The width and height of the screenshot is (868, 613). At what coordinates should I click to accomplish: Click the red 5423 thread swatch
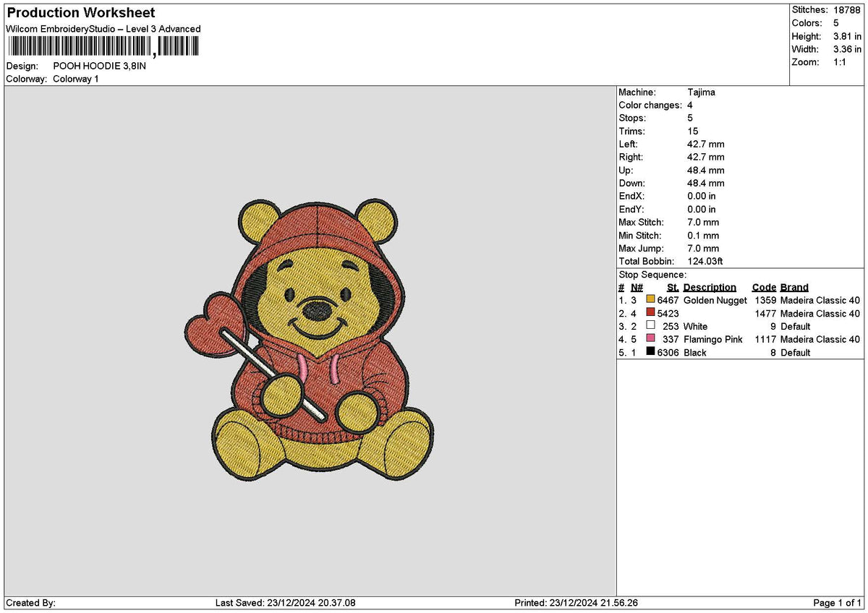coord(650,313)
